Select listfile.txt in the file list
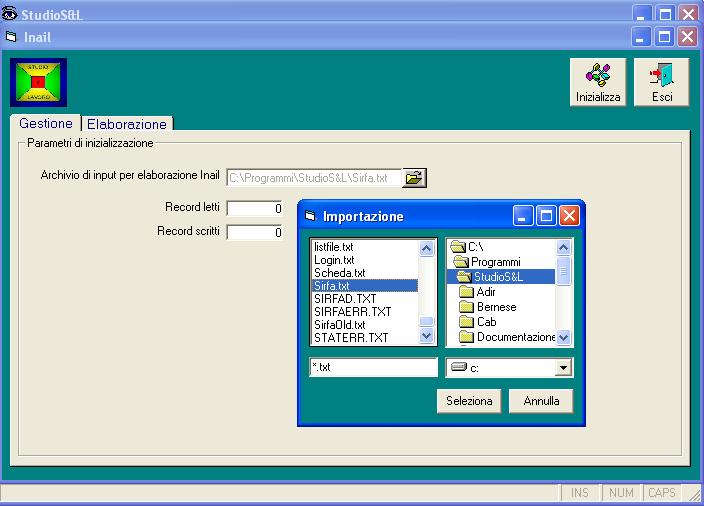This screenshot has height=506, width=704. coord(365,246)
